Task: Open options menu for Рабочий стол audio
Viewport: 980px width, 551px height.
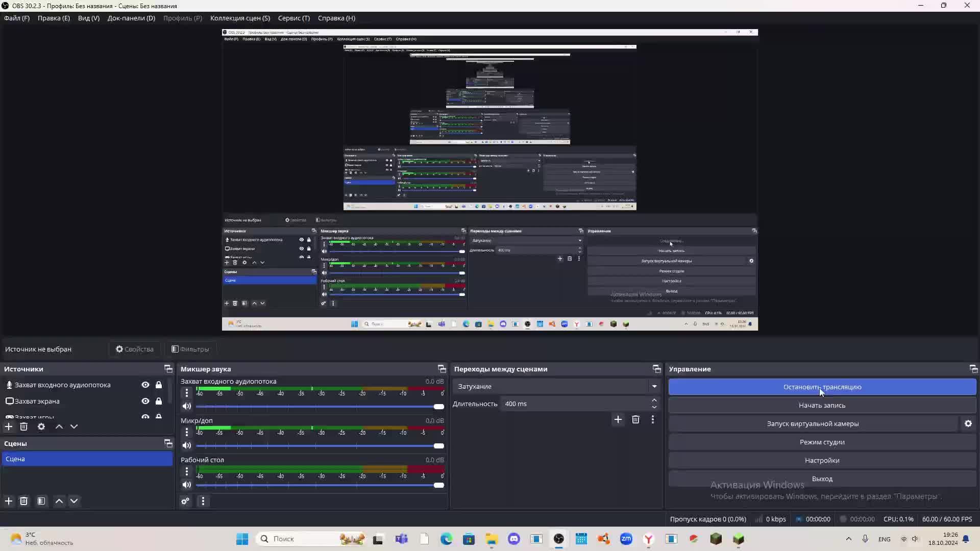Action: tap(187, 471)
